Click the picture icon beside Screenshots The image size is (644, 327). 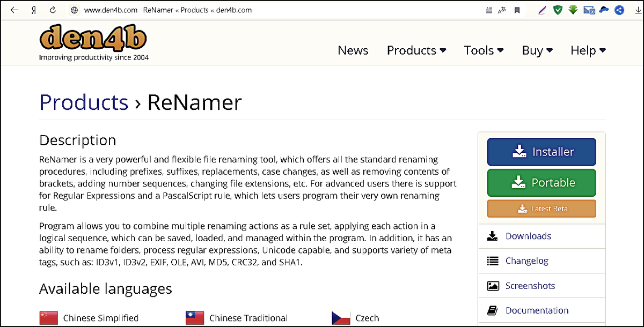[x=493, y=286]
